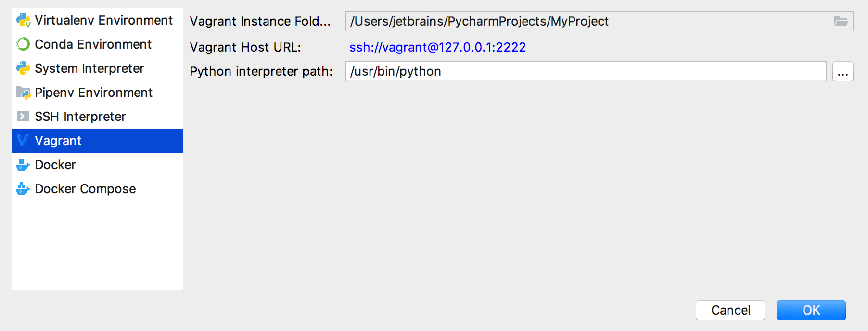Switch to Docker interpreter settings

coord(55,164)
